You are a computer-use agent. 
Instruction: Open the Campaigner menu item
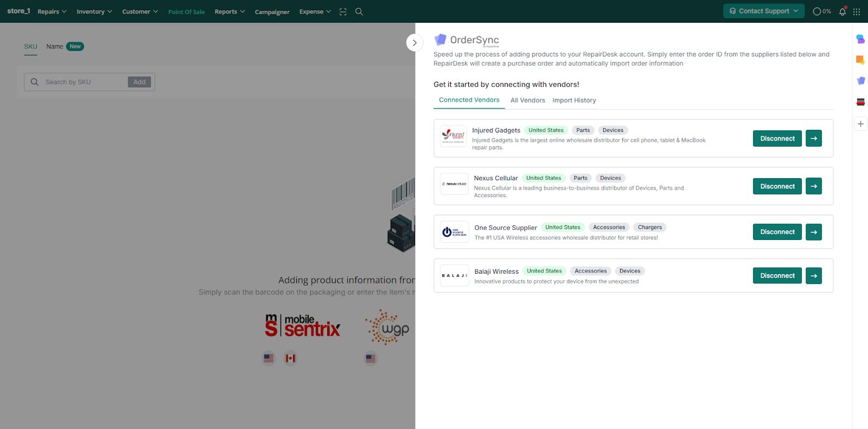(272, 12)
